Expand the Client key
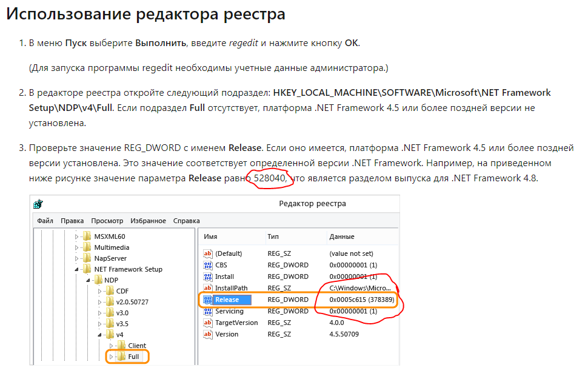This screenshot has width=588, height=382. [x=112, y=346]
